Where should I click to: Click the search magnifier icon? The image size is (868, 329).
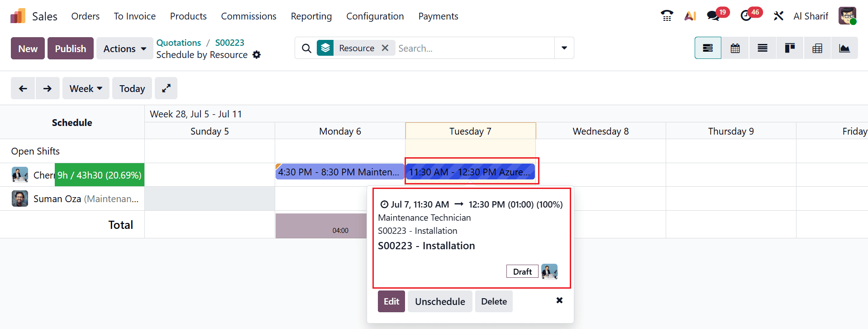306,48
